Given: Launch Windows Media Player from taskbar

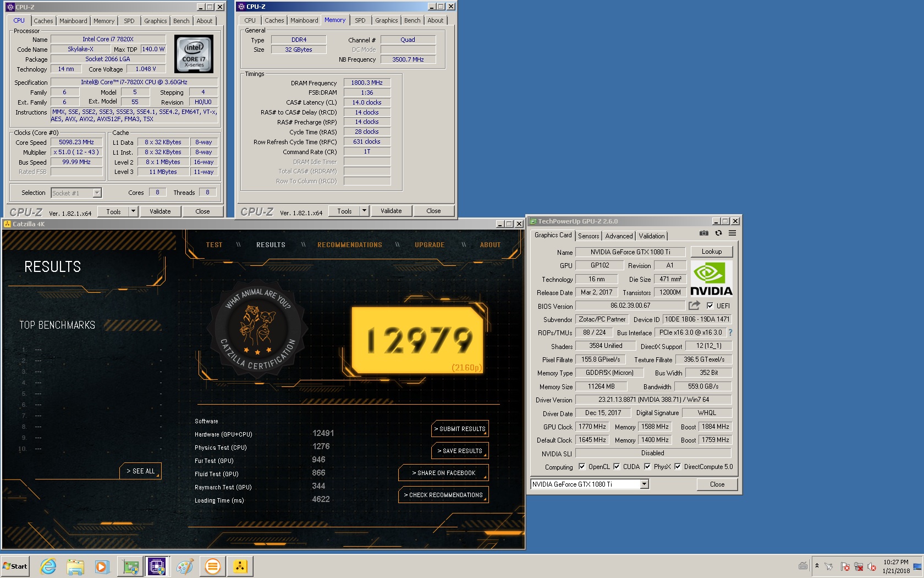Looking at the screenshot, I should click(102, 566).
